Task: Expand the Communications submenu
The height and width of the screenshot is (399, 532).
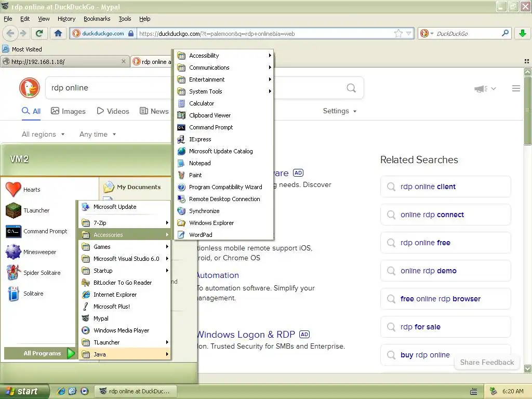Action: (224, 68)
